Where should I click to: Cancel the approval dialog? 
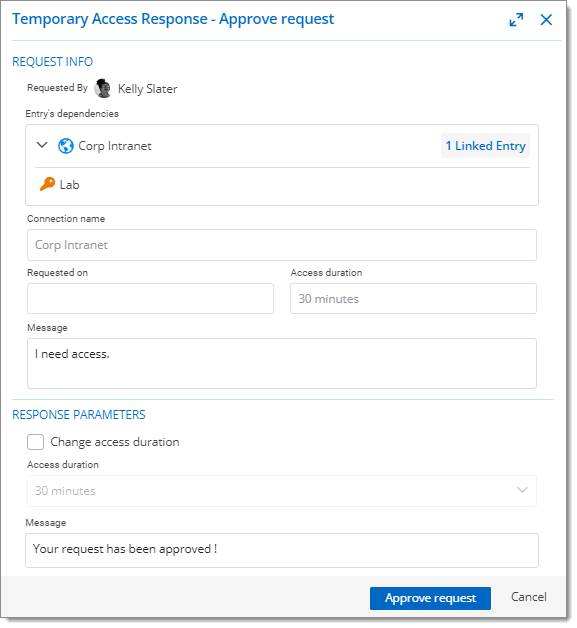pyautogui.click(x=529, y=597)
